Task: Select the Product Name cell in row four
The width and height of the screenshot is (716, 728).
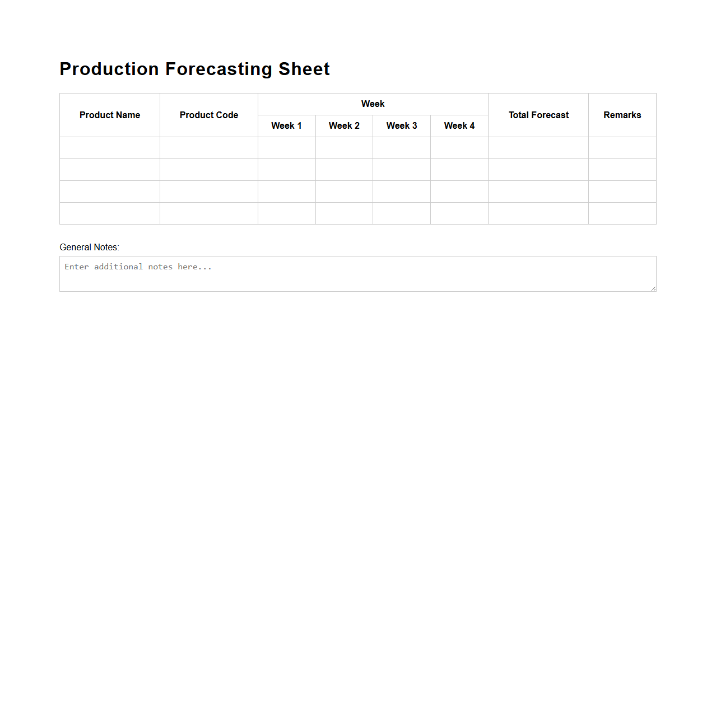Action: (x=109, y=213)
